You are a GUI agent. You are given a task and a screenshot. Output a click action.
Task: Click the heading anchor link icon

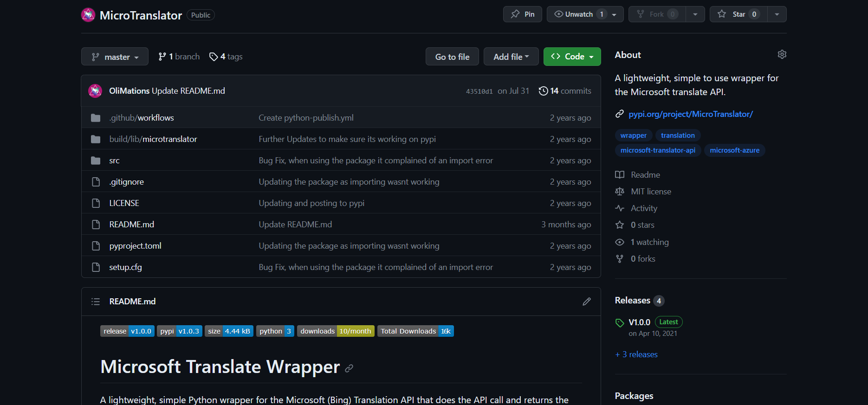[x=349, y=368]
